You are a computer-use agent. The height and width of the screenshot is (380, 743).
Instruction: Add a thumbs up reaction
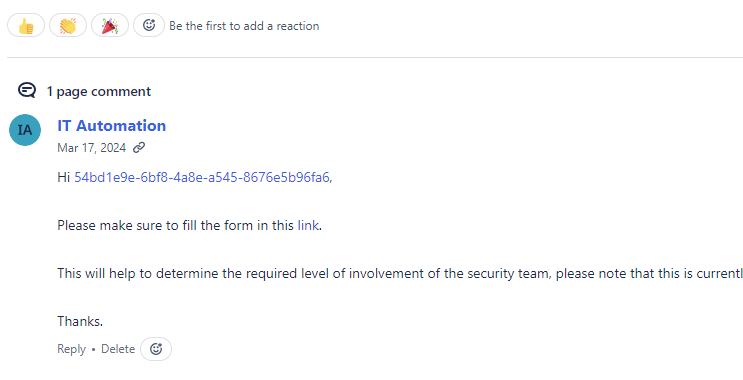pos(26,26)
